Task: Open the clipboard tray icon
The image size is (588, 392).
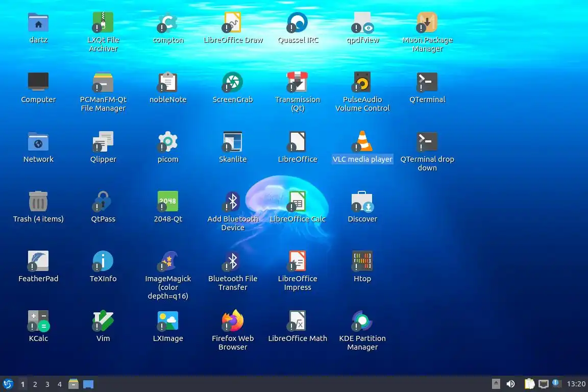Action: tap(529, 384)
